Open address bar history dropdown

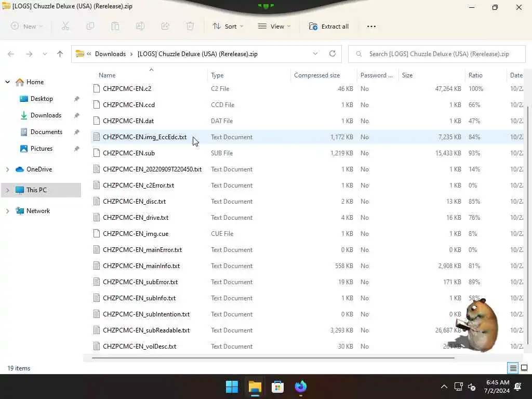(315, 54)
